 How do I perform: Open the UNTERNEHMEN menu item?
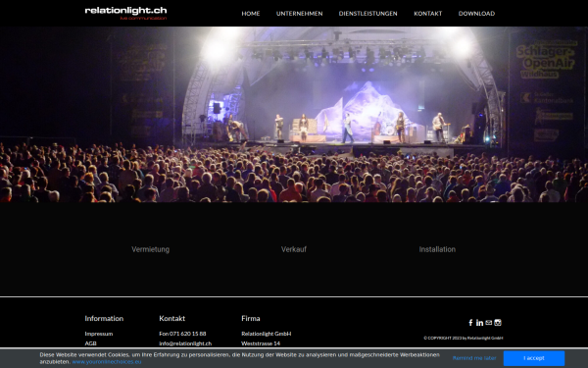point(299,14)
